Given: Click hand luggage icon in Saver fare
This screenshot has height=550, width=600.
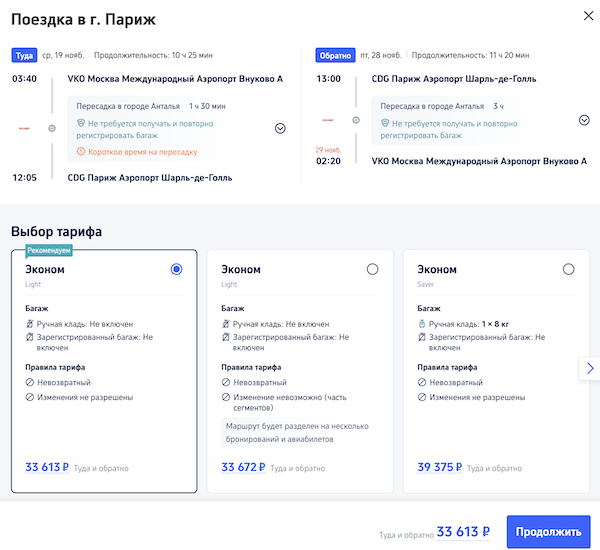Looking at the screenshot, I should pyautogui.click(x=422, y=324).
